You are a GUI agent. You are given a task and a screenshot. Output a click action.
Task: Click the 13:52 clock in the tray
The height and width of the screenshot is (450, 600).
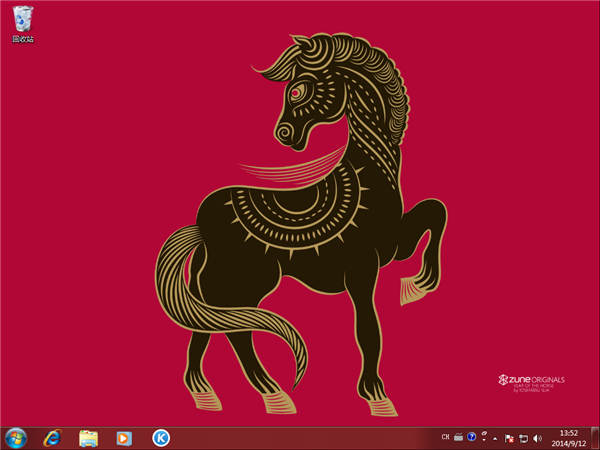[x=567, y=433]
